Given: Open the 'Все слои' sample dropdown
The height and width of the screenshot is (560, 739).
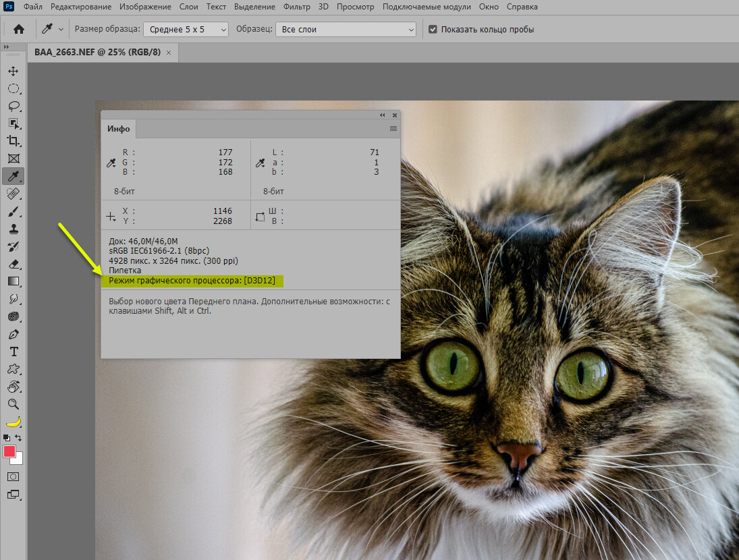Looking at the screenshot, I should (x=346, y=29).
